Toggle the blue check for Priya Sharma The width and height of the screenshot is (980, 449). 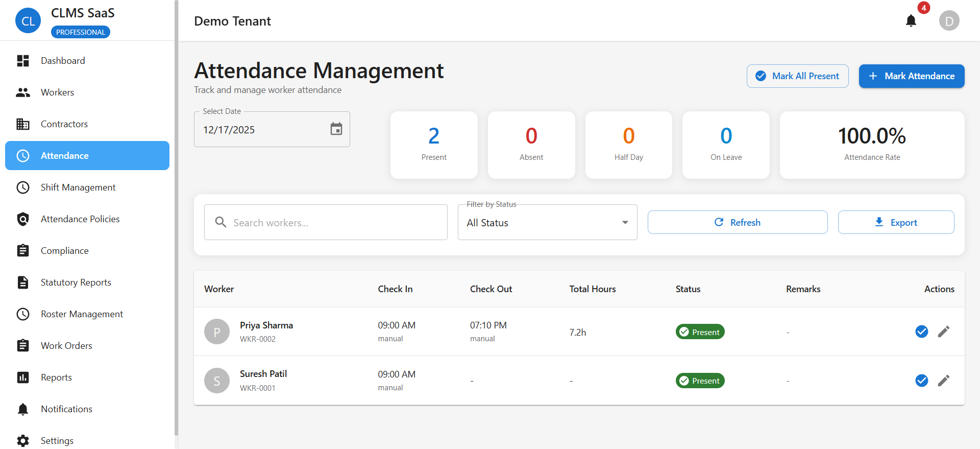tap(921, 332)
